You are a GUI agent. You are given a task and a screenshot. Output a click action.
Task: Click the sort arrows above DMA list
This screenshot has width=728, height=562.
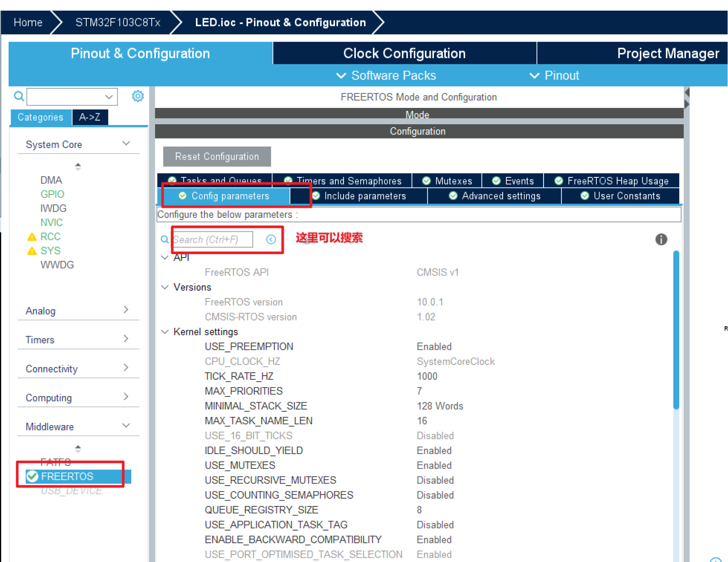point(78,166)
